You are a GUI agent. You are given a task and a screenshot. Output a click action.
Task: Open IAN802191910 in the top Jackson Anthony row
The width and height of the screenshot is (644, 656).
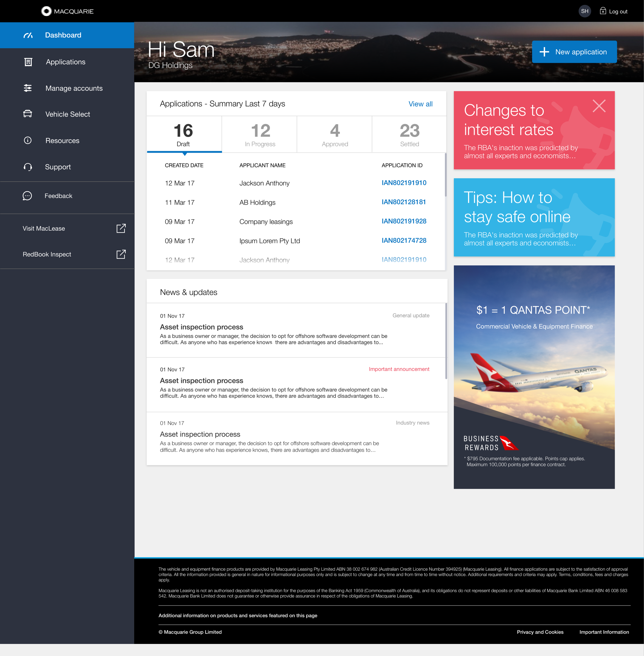tap(404, 183)
